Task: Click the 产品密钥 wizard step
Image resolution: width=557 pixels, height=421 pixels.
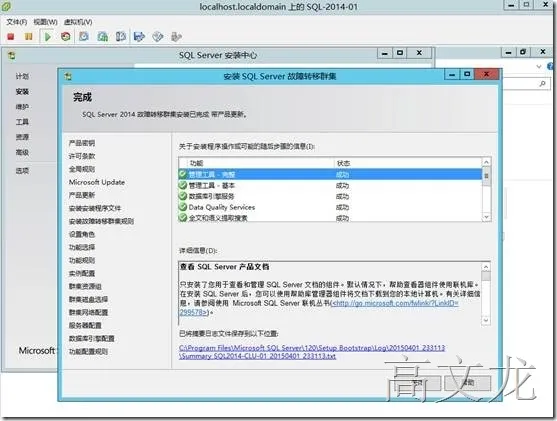Action: (x=82, y=143)
